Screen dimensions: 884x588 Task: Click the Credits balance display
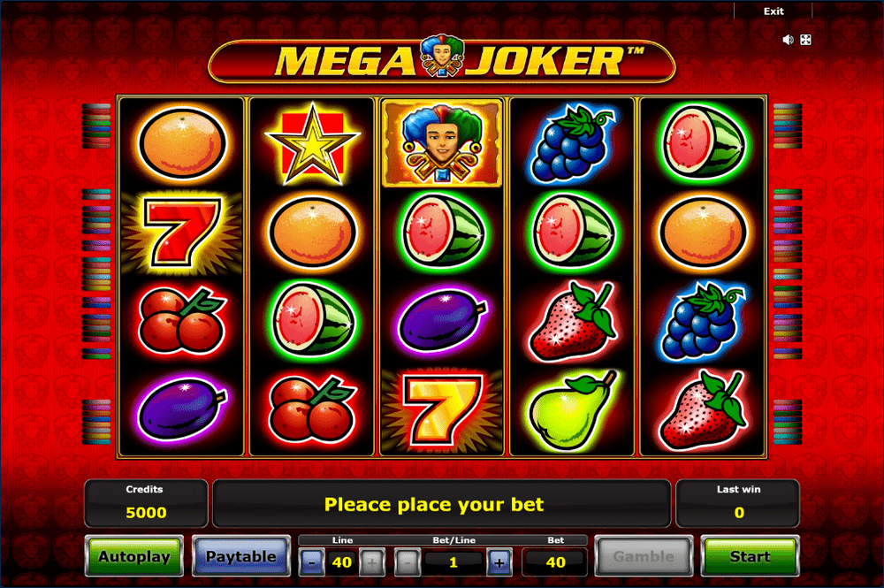click(146, 503)
